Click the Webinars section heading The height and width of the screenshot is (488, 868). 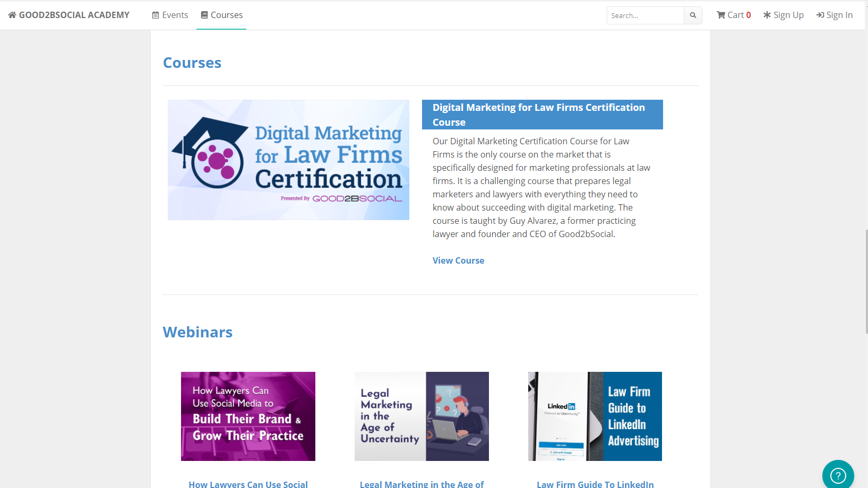197,332
